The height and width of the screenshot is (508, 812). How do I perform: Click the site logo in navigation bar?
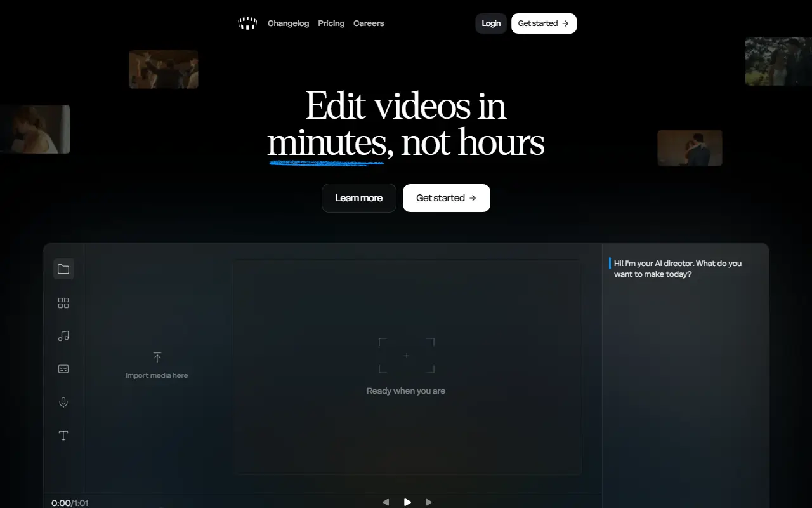point(247,23)
